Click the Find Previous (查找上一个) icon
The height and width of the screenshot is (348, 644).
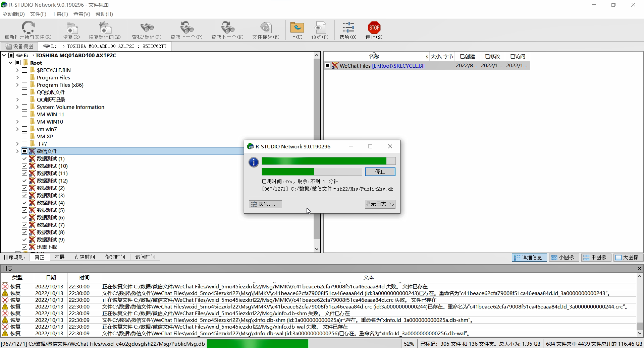186,27
